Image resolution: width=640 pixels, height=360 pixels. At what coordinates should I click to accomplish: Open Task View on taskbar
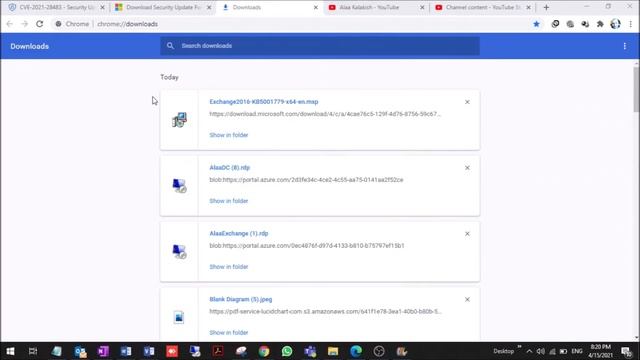click(33, 351)
